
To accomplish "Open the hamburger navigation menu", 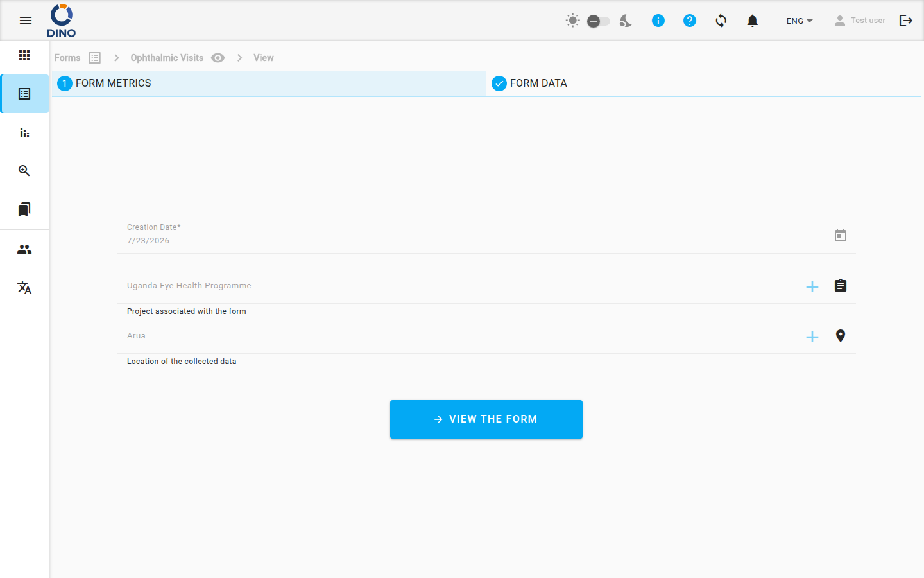I will 26,21.
